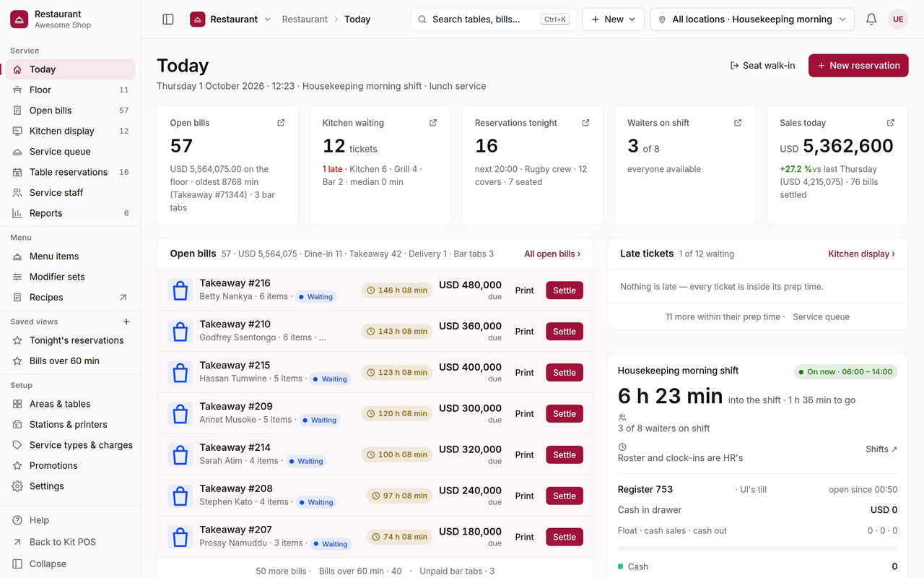The image size is (924, 578).
Task: Open notifications bell
Action: point(871,20)
